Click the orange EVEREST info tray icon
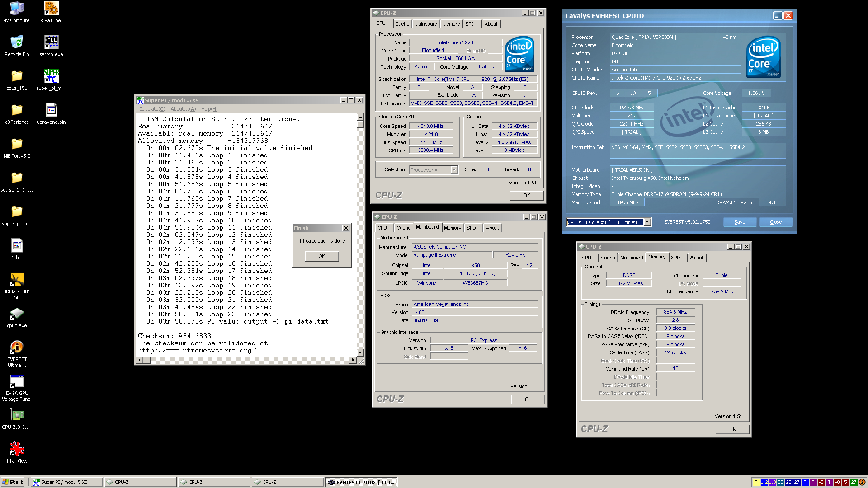 [x=862, y=482]
